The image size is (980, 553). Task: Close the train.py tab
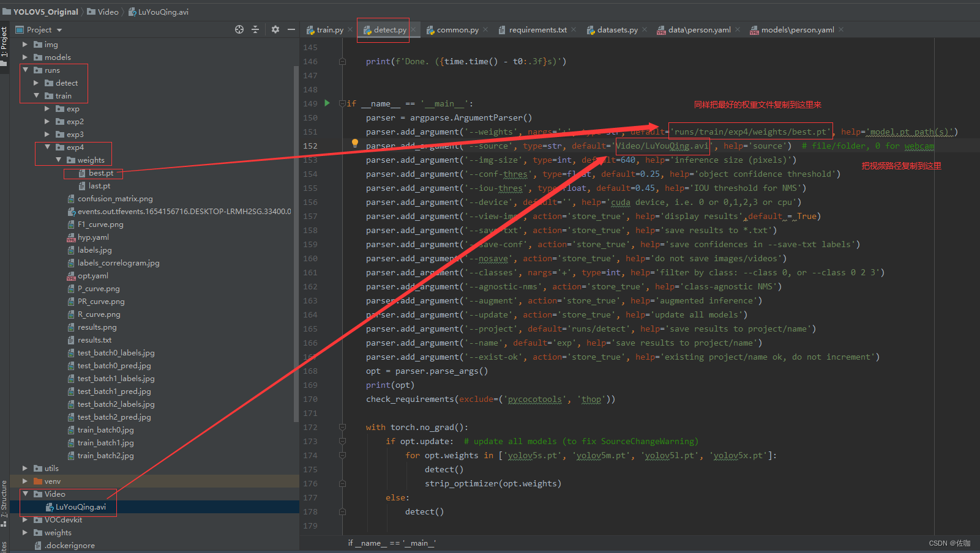point(350,29)
